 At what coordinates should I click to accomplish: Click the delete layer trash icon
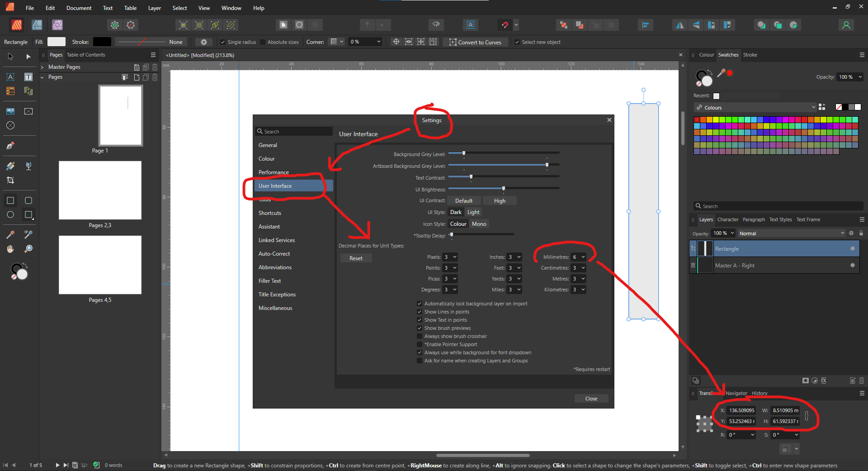(862, 381)
